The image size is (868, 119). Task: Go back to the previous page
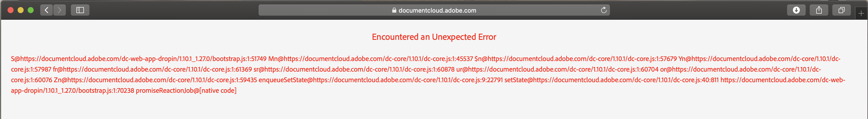[46, 10]
